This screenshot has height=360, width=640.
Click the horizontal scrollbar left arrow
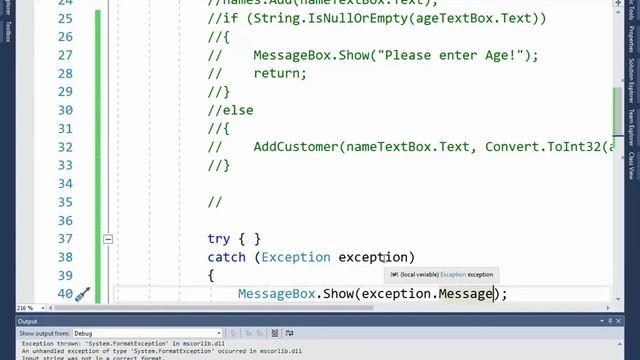[x=51, y=308]
